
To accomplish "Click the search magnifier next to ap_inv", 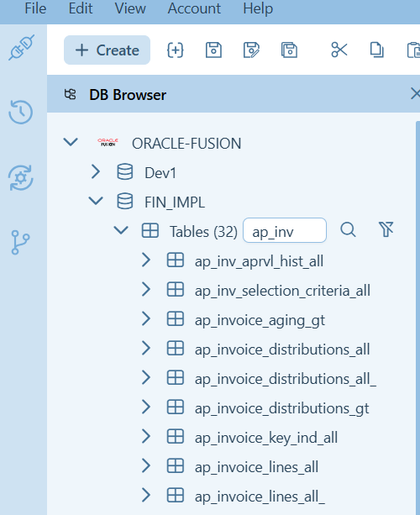I will (x=348, y=230).
